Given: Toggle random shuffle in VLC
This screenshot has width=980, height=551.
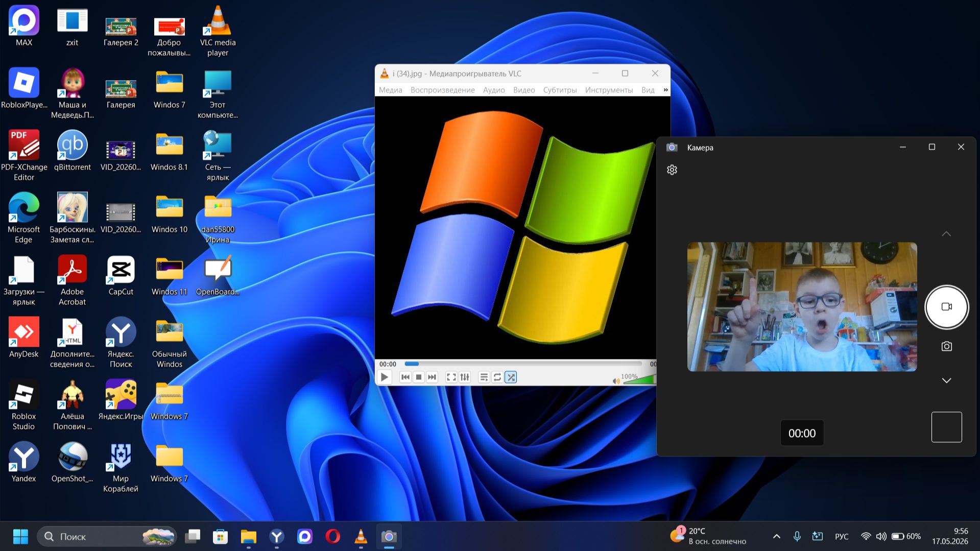Looking at the screenshot, I should pos(511,377).
